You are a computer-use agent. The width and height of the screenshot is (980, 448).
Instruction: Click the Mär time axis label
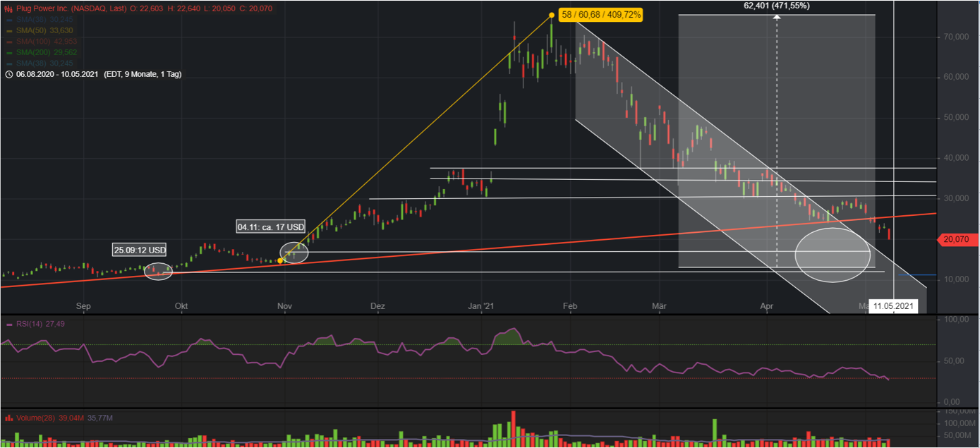click(660, 306)
